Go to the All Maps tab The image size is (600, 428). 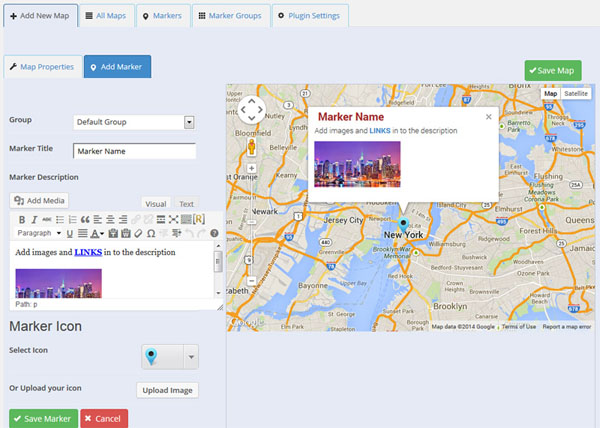(x=106, y=16)
